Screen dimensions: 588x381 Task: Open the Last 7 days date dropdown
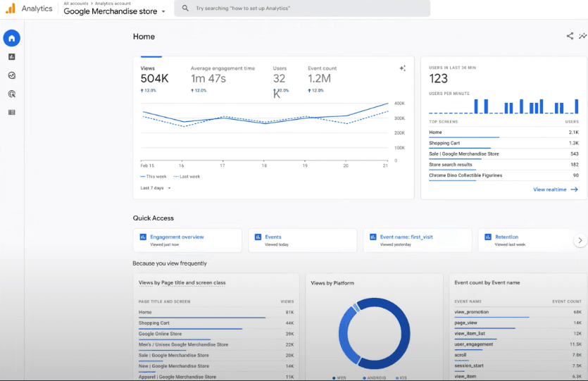(156, 188)
